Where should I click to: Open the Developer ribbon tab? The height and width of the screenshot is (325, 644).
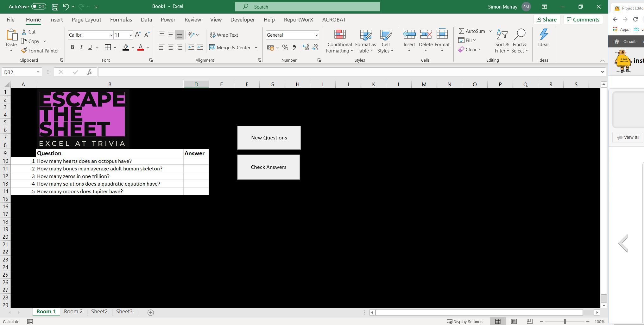(x=243, y=20)
